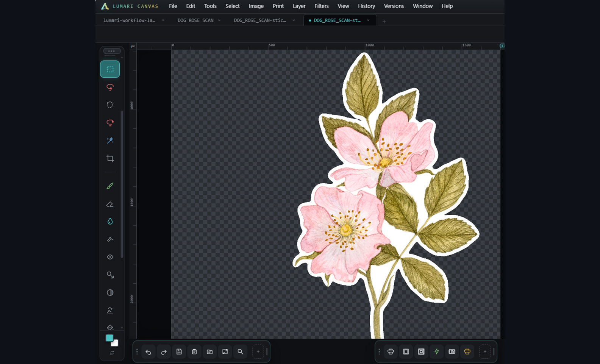The image size is (600, 364).
Task: Open a new tab with the plus button
Action: [384, 22]
